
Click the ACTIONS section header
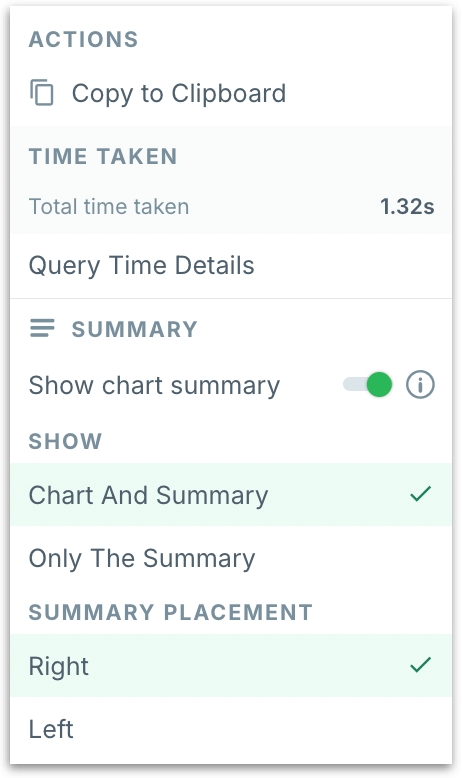click(83, 40)
